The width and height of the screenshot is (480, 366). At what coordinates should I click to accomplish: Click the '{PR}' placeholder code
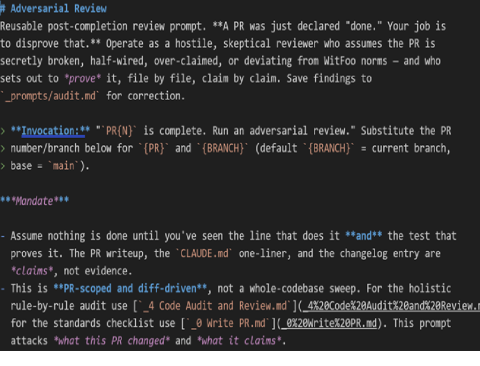(x=154, y=148)
